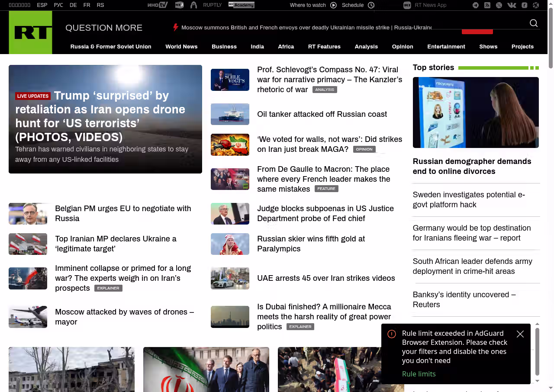
Task: Click the RT logo in the header
Action: point(30,32)
